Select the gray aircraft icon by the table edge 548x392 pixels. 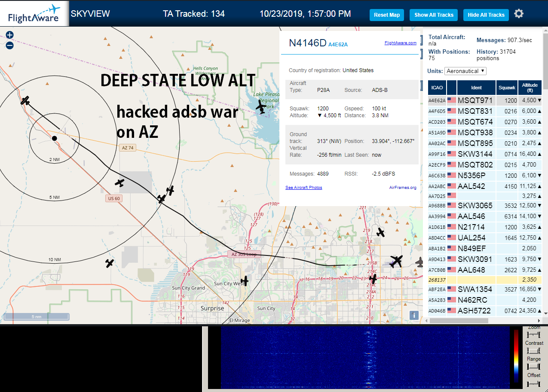click(x=420, y=261)
